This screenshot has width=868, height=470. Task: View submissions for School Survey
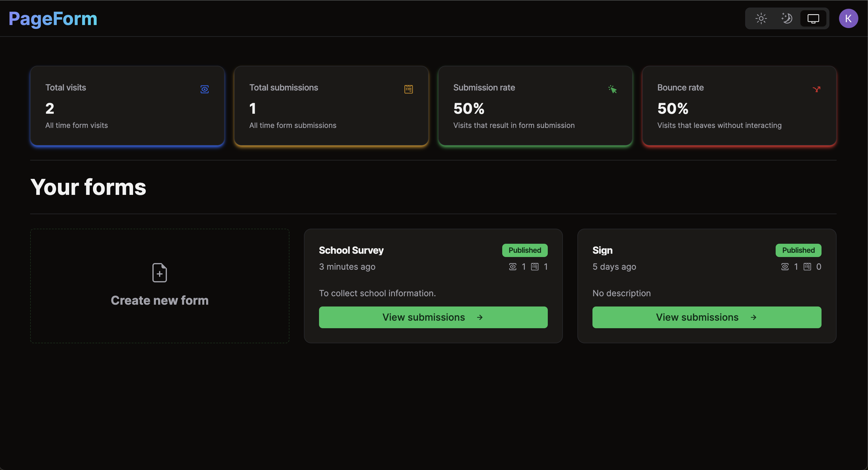tap(433, 317)
